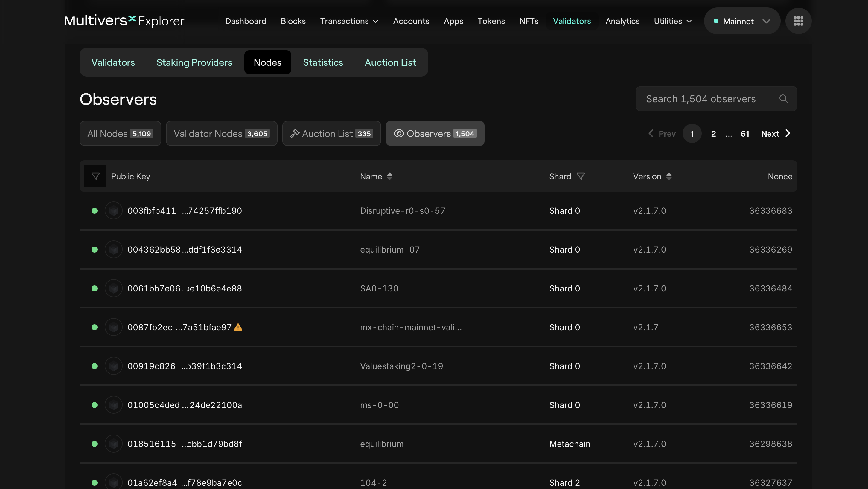Open the Statistics tab
868x489 pixels.
pos(323,62)
